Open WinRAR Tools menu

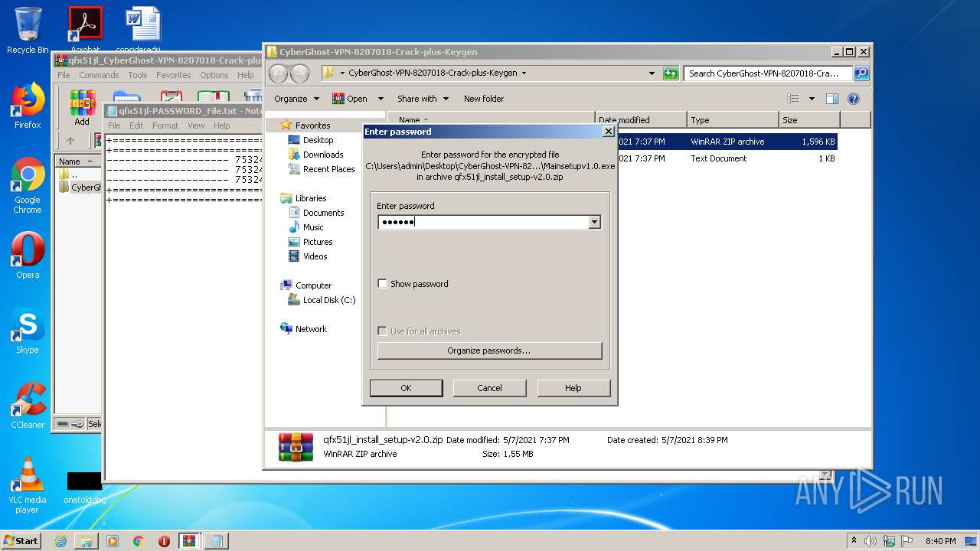pyautogui.click(x=138, y=75)
